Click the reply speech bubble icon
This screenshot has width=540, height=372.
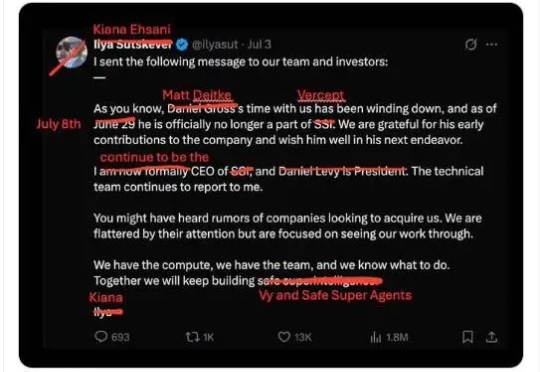101,336
